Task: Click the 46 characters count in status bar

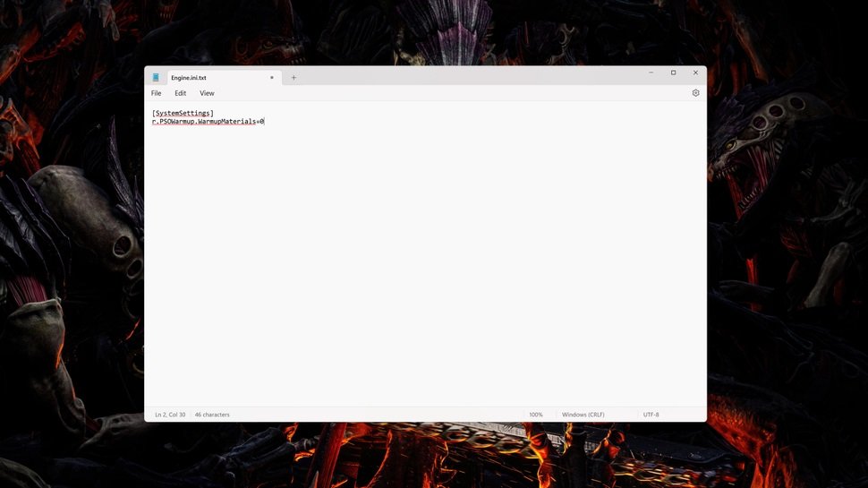Action: click(212, 415)
